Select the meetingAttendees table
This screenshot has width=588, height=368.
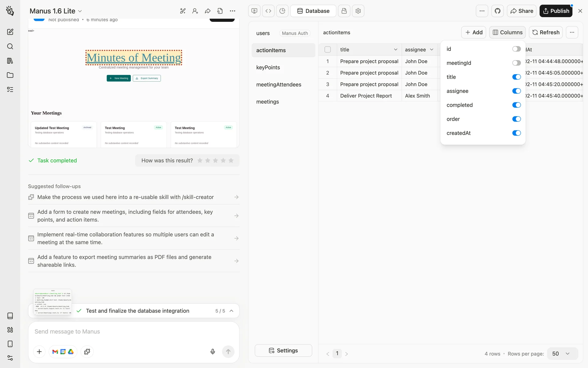pos(279,85)
